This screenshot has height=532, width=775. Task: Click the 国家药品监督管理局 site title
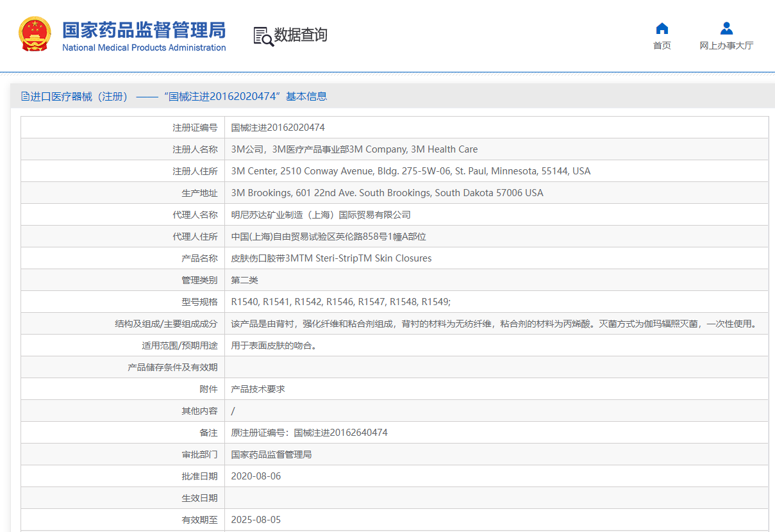click(x=144, y=30)
